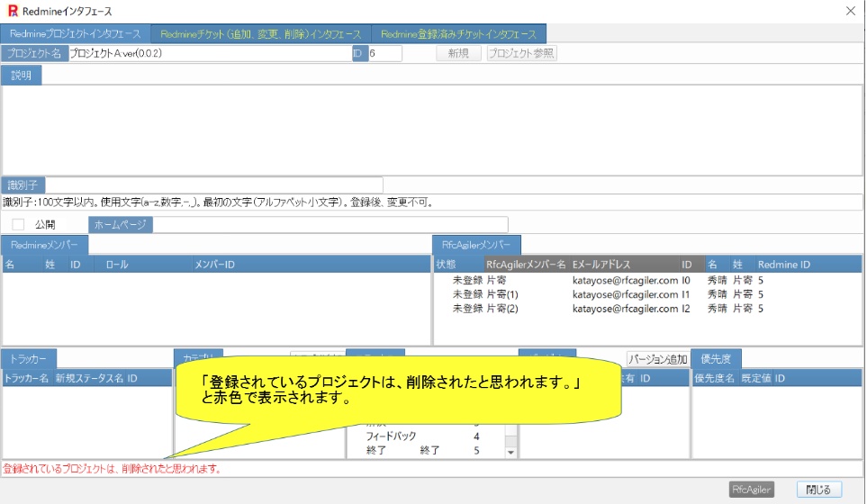The image size is (867, 504).
Task: Toggle the 公開 checkbox
Action: pyautogui.click(x=18, y=224)
